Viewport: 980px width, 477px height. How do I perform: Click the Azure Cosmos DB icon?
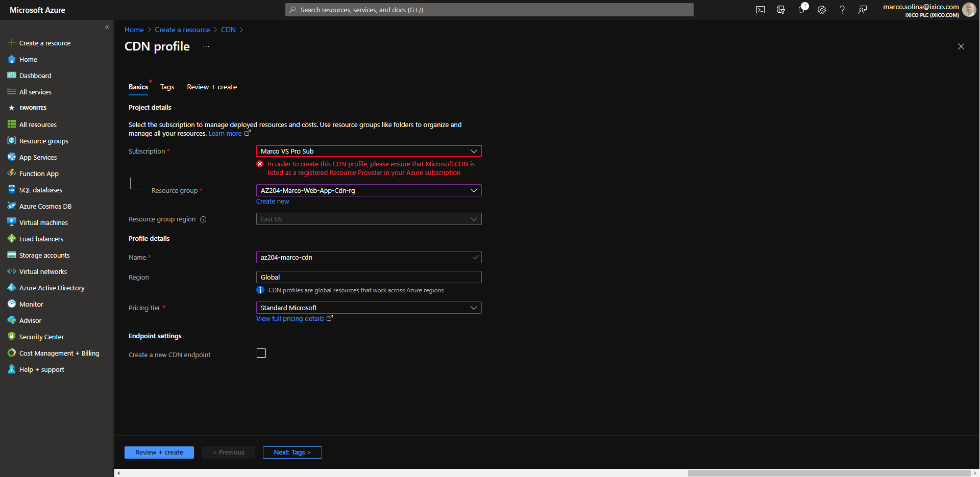click(x=12, y=206)
